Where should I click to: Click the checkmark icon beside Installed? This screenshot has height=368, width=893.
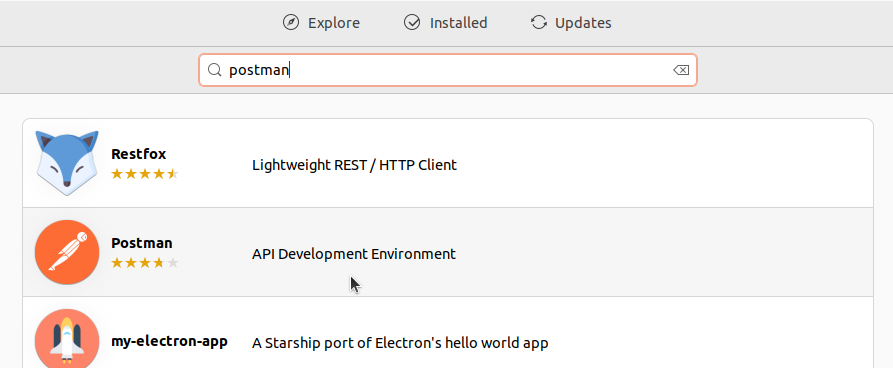click(412, 23)
